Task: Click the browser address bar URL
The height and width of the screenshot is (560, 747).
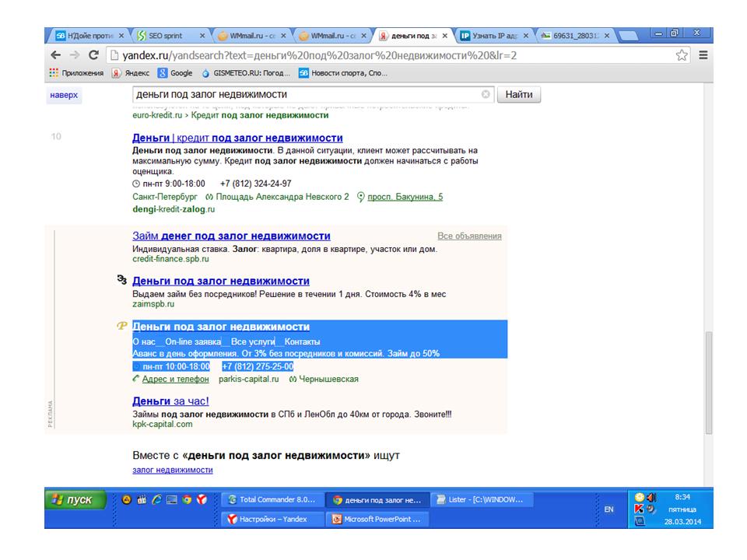Action: click(319, 55)
